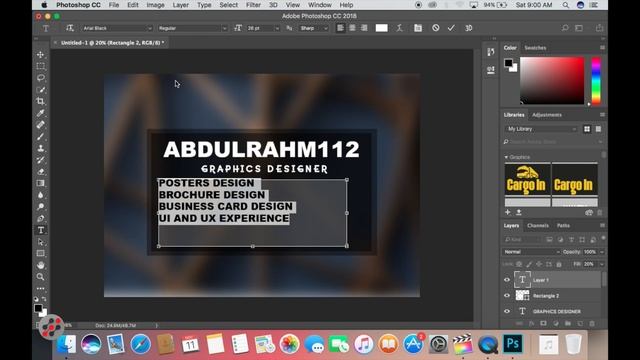Open Photoshop from the Dock

click(513, 344)
